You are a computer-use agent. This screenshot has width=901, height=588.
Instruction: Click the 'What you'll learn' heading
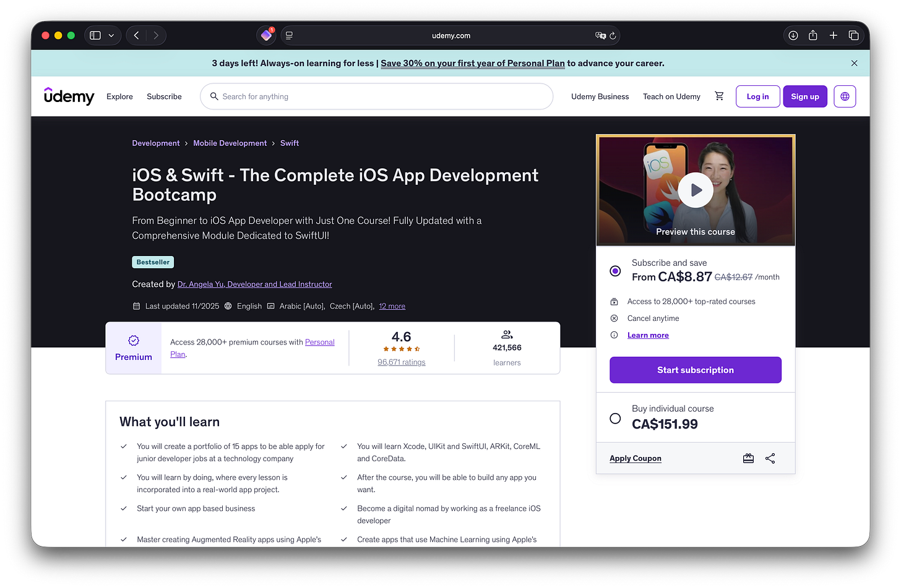point(170,422)
